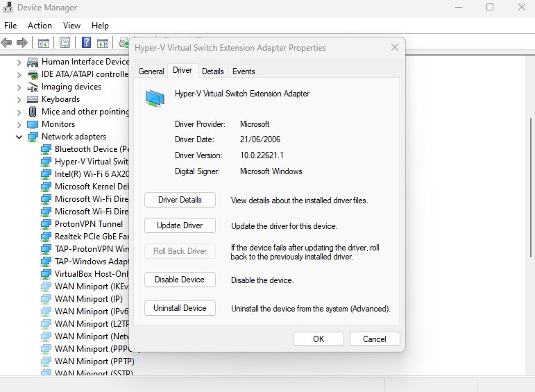Click the Forward arrow in the toolbar

(22, 42)
